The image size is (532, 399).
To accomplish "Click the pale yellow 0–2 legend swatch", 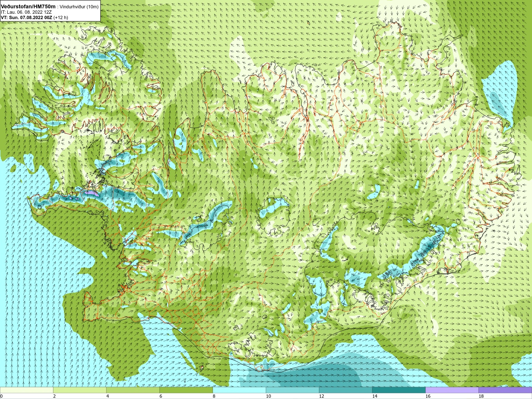I will (27, 390).
